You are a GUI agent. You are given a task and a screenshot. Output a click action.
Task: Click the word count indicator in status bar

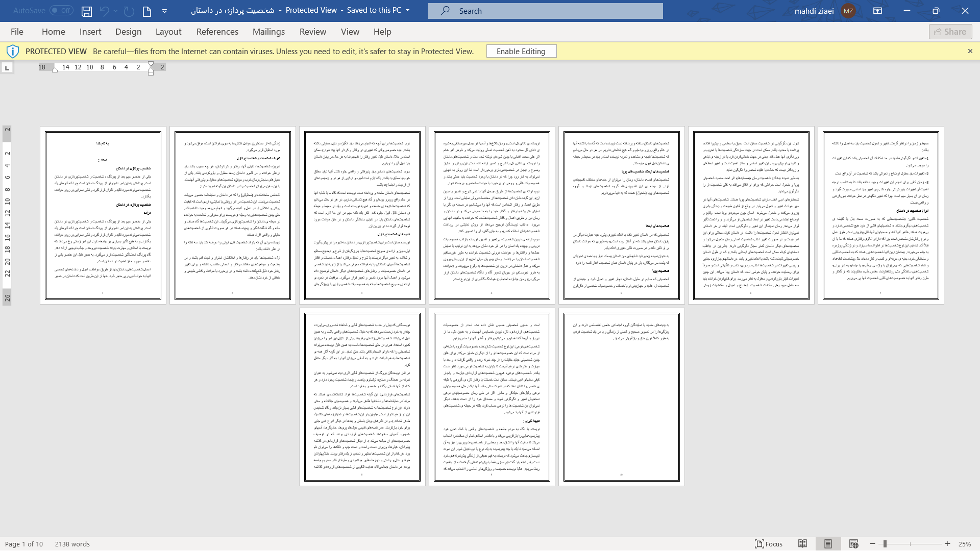point(72,543)
